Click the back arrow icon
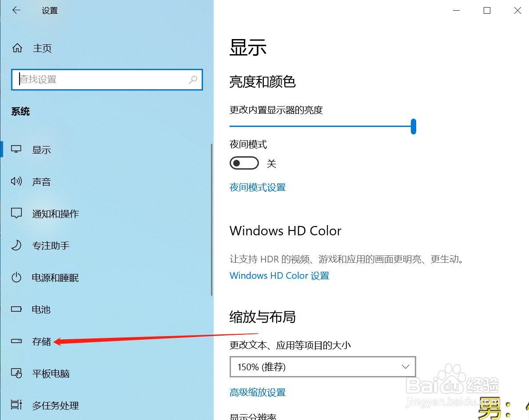 point(16,10)
